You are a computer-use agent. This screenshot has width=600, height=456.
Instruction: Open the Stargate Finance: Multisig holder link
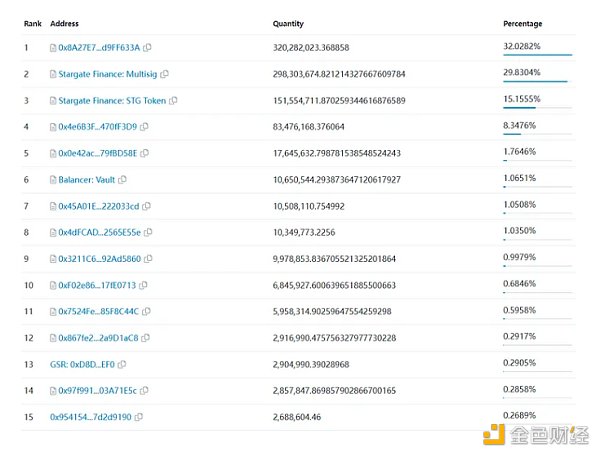pyautogui.click(x=108, y=74)
